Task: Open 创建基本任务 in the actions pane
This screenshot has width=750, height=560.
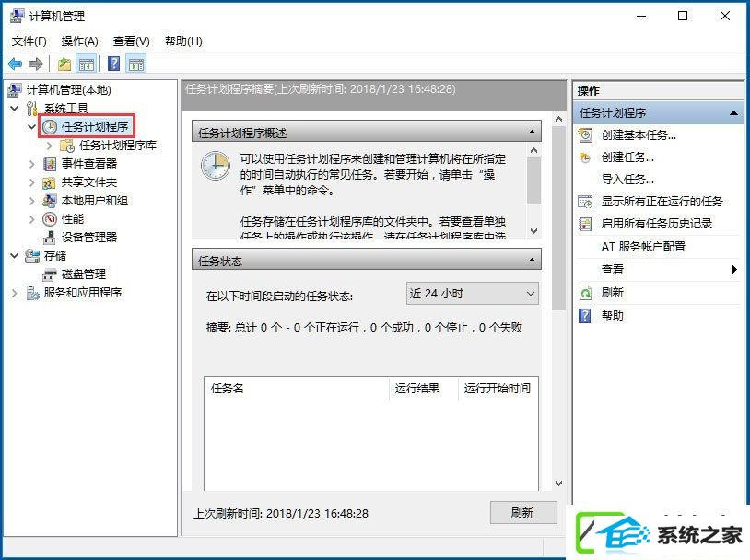Action: pos(639,135)
